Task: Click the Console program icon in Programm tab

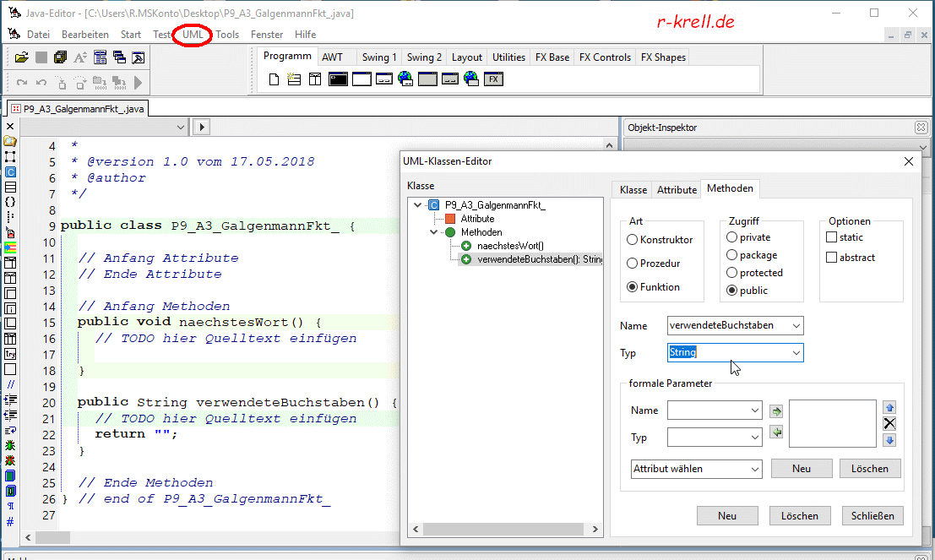Action: point(338,79)
